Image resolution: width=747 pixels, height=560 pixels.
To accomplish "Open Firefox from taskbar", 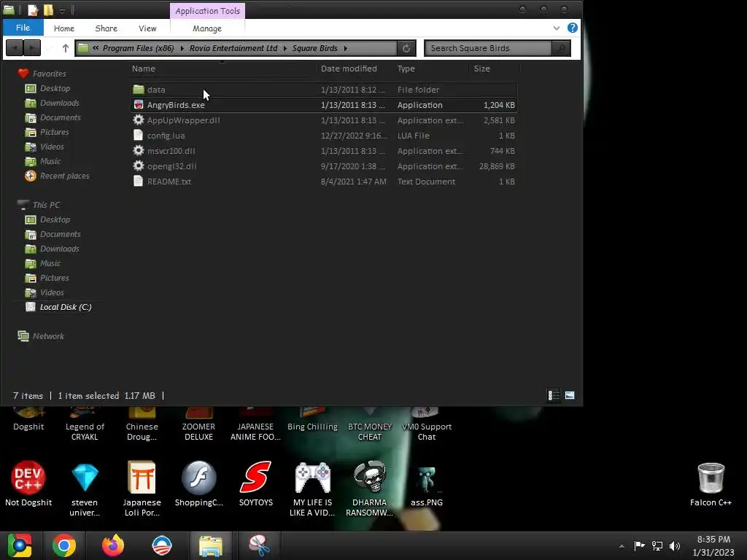I will pos(113,545).
